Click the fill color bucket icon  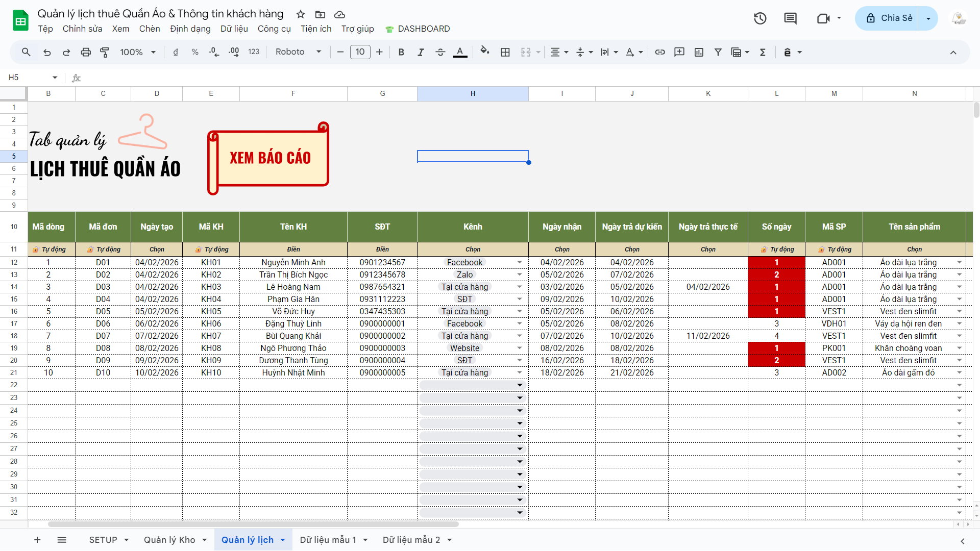tap(484, 52)
